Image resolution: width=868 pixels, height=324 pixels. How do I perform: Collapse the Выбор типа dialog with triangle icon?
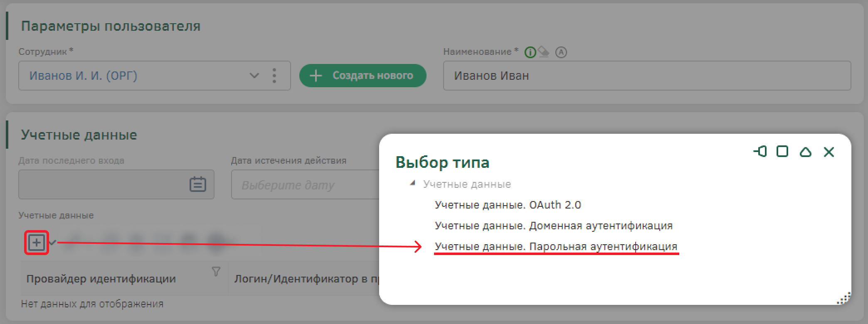[x=806, y=152]
